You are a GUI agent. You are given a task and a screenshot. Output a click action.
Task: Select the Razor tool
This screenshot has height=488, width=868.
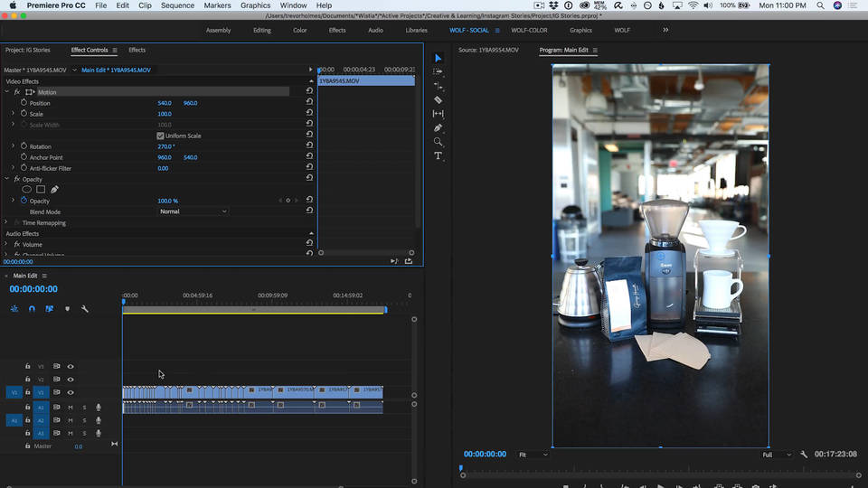438,100
